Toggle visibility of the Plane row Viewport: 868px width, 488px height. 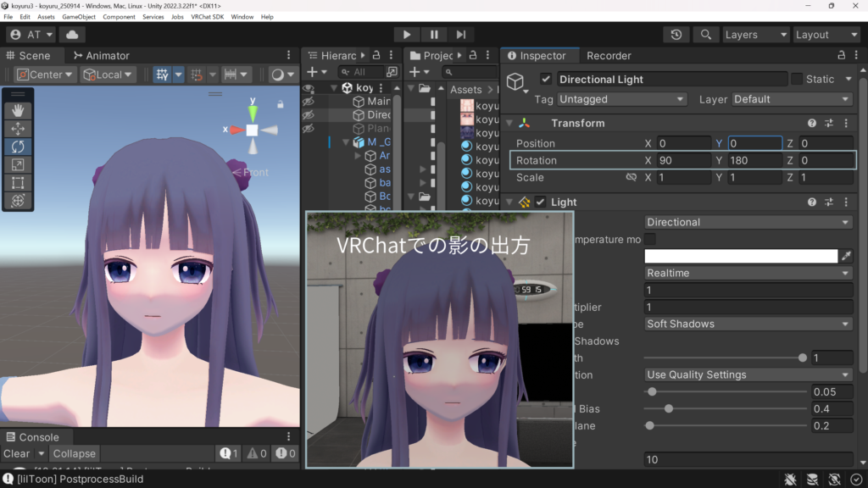tap(309, 129)
